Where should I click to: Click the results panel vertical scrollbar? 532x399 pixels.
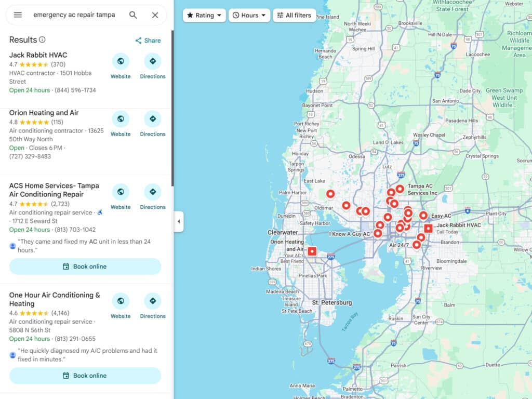tap(172, 104)
